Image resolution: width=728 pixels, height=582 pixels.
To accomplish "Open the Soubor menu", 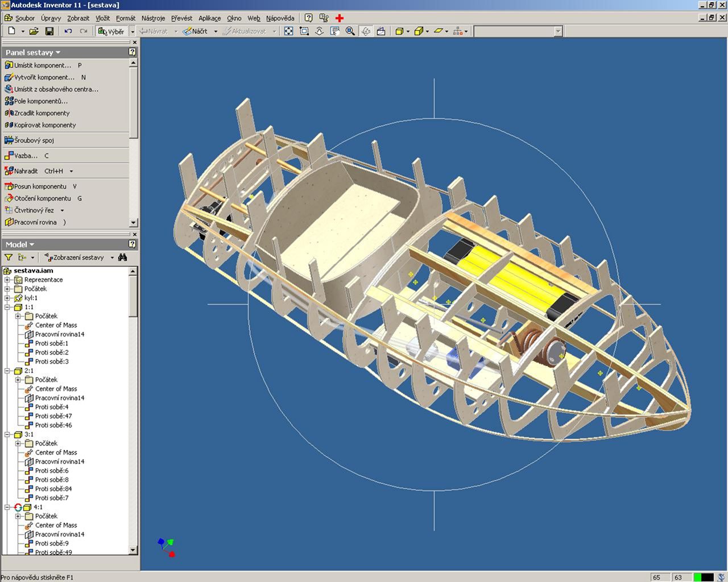I will coord(24,18).
